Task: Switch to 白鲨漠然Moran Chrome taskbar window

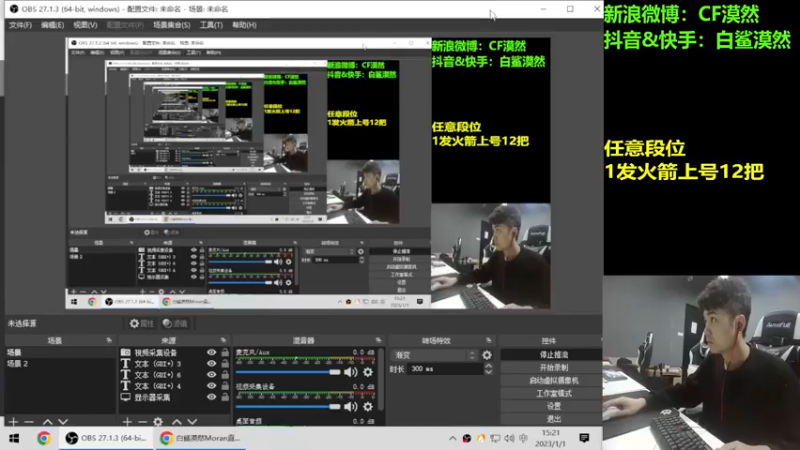Action: tap(200, 438)
